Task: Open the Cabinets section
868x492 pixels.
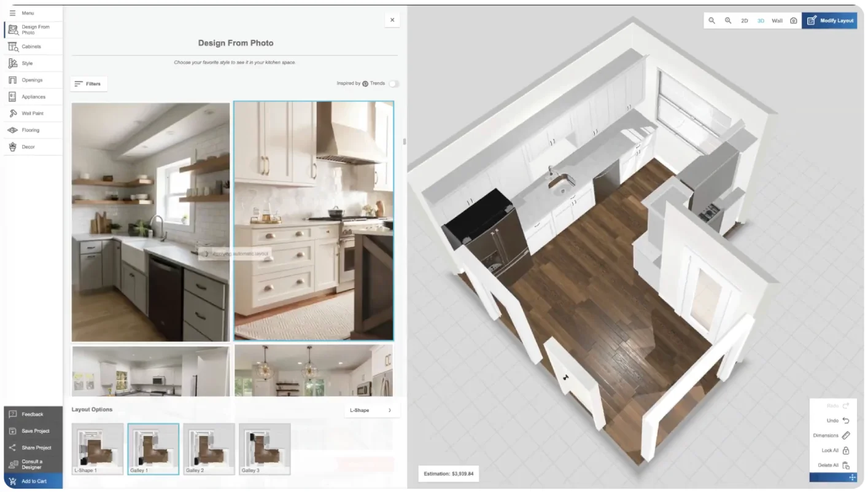Action: coord(33,47)
